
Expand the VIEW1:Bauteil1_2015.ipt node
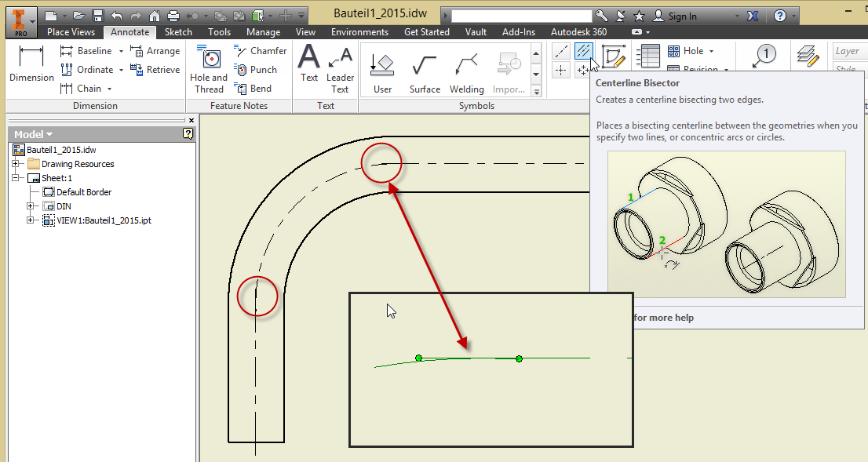(31, 220)
